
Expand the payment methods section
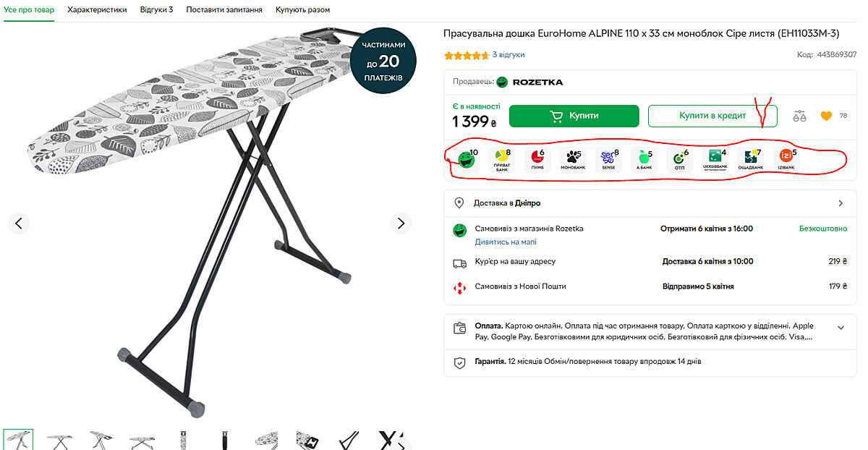coord(841,328)
